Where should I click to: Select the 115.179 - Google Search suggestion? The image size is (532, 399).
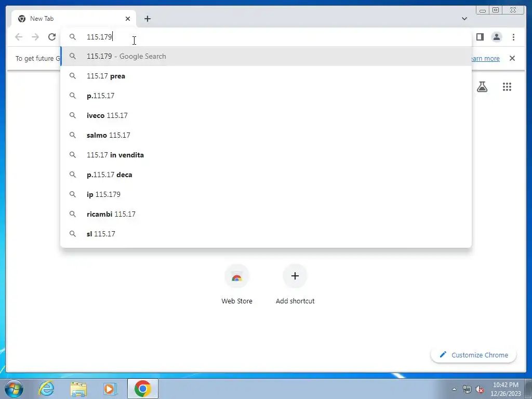[x=266, y=56]
